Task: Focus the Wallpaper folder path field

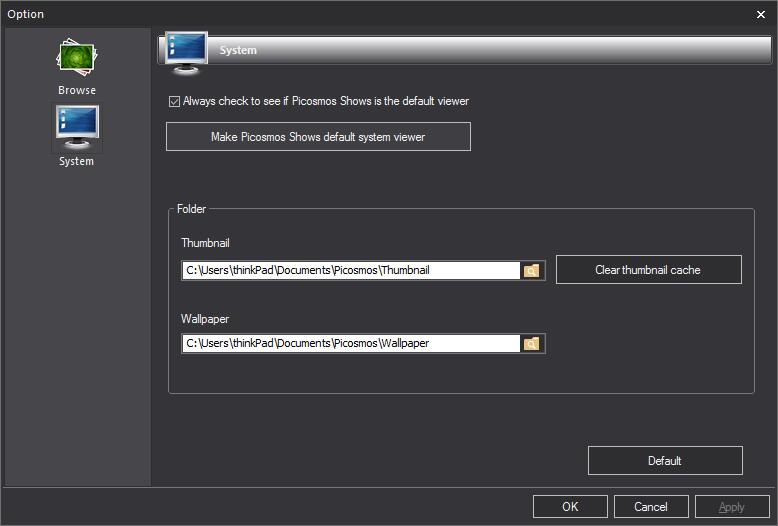Action: (350, 343)
